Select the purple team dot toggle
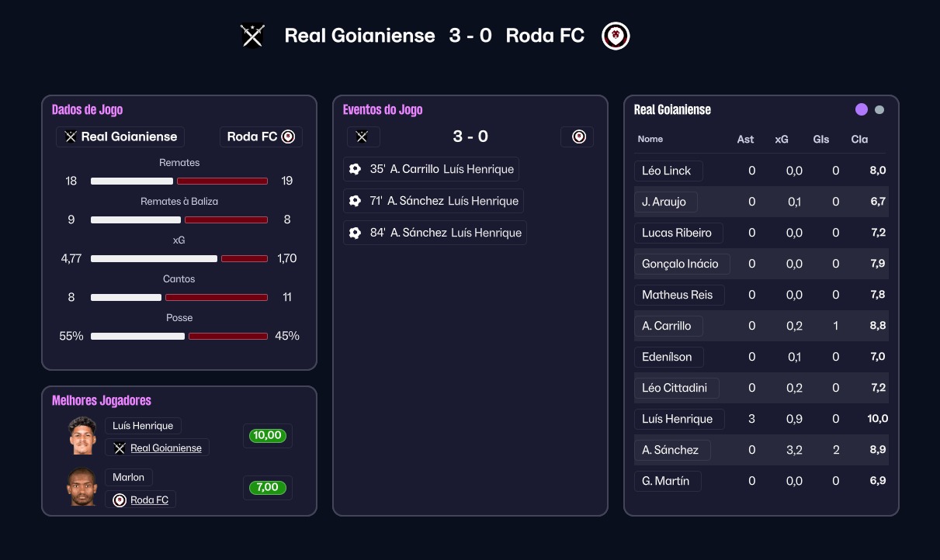 [x=861, y=109]
